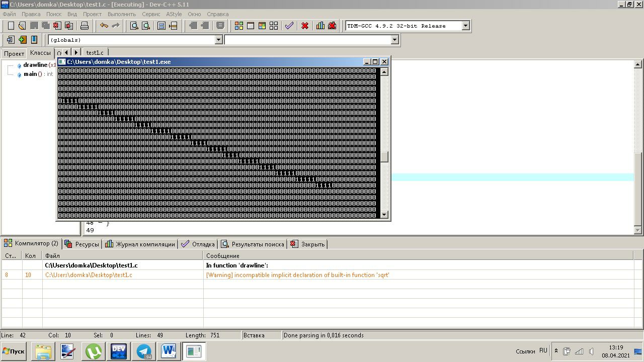
Task: Click the console window vertical scrollbar thumb
Action: (384, 157)
